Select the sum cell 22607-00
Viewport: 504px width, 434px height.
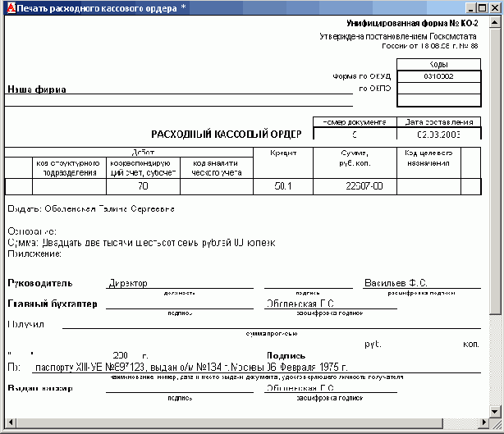[365, 187]
